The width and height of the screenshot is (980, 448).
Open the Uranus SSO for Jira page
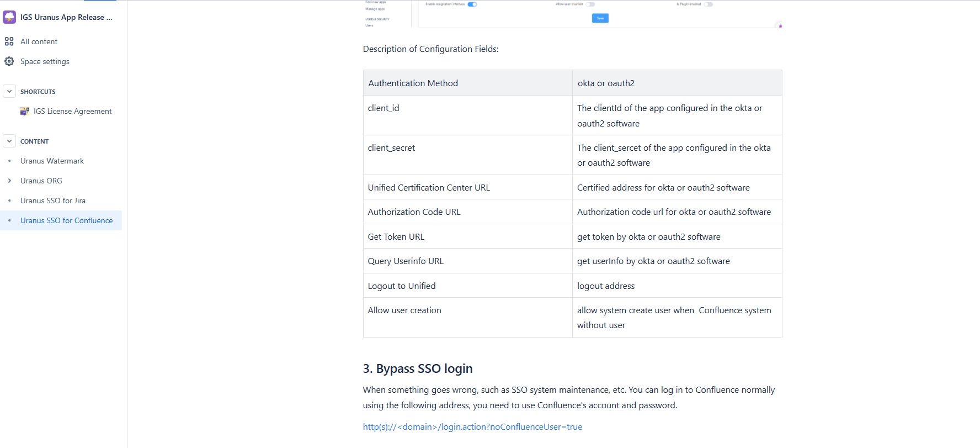point(53,201)
